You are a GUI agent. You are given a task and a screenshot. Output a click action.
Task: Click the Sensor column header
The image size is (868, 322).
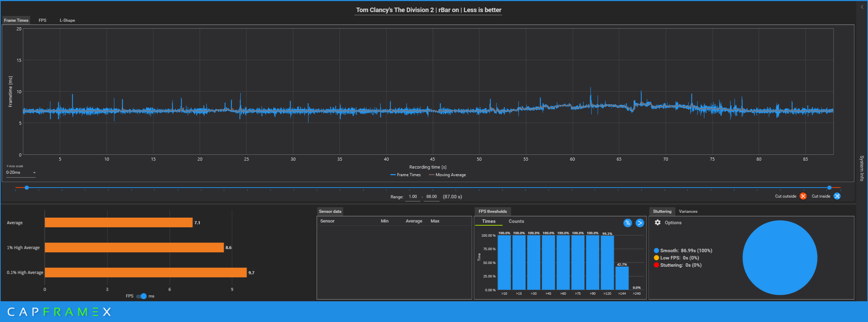tap(327, 221)
